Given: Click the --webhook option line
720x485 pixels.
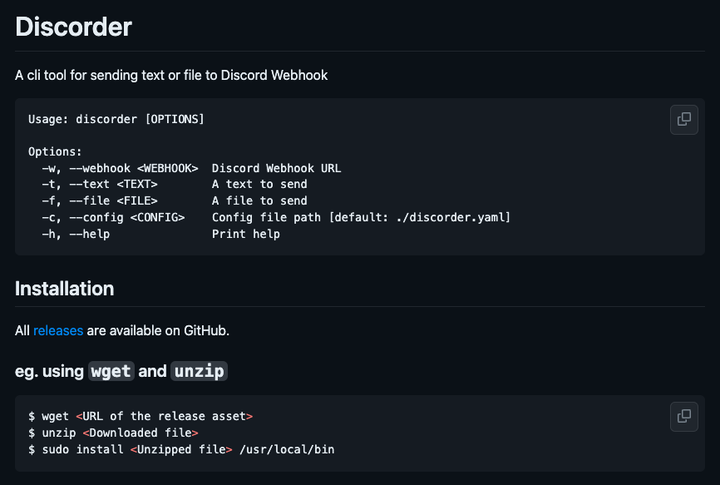Looking at the screenshot, I should 191,168.
